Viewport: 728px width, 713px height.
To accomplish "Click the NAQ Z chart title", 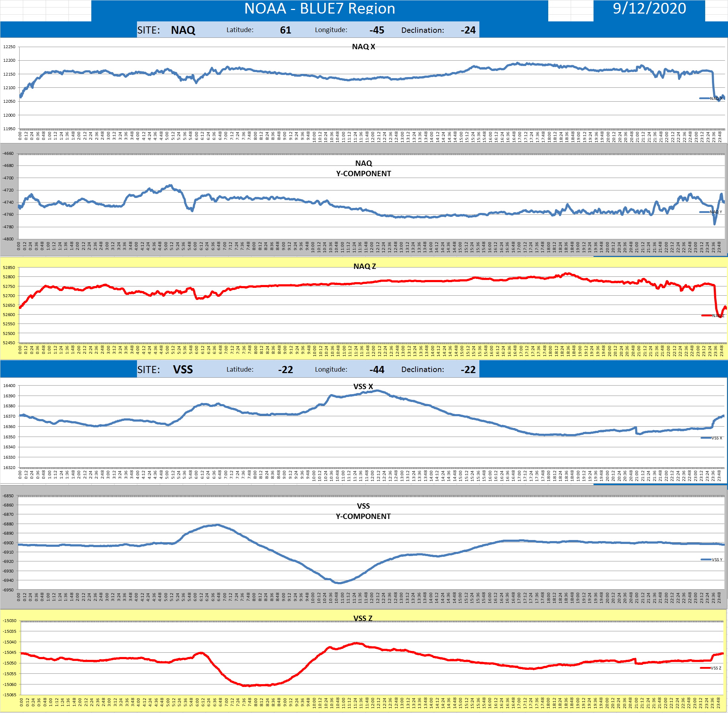I will [x=365, y=266].
